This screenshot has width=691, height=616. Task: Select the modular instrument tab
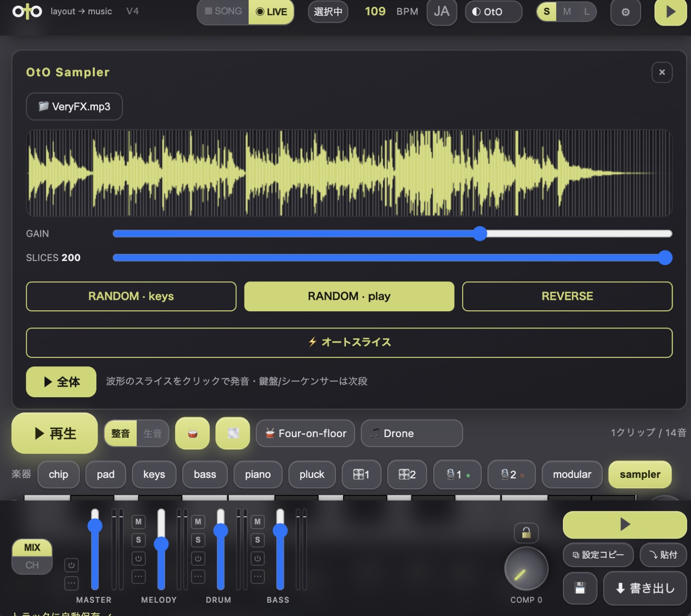tap(572, 475)
